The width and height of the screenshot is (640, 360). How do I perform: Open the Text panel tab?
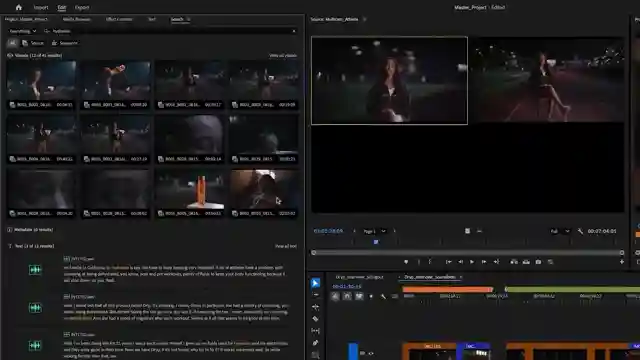tap(151, 19)
